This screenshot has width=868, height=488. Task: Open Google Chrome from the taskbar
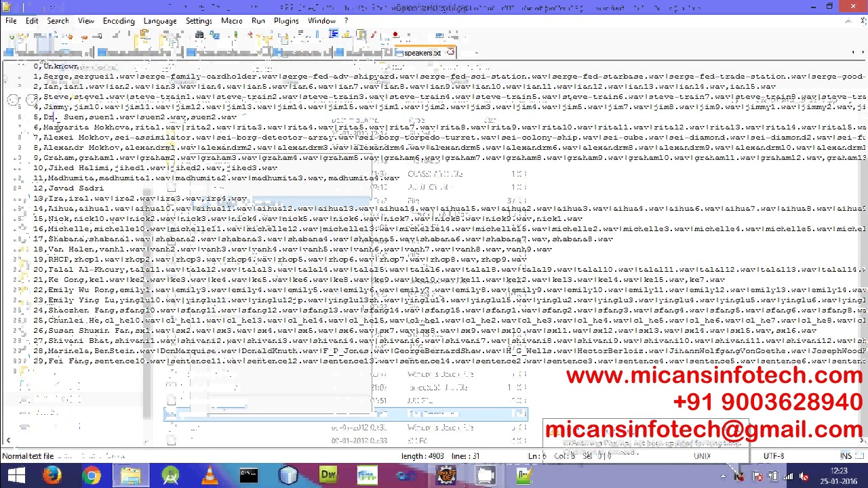tap(92, 476)
